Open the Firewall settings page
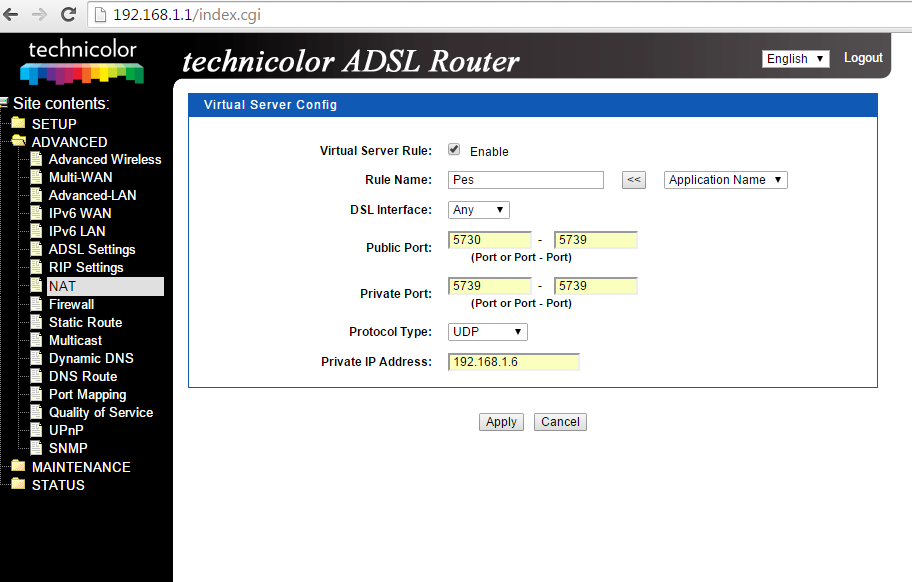This screenshot has width=912, height=582. tap(71, 304)
